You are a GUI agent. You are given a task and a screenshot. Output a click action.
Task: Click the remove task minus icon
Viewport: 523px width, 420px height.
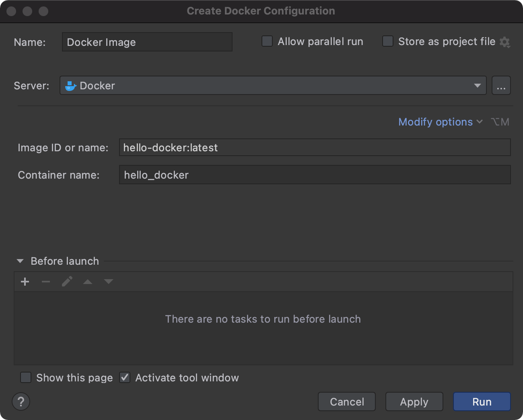pyautogui.click(x=46, y=282)
